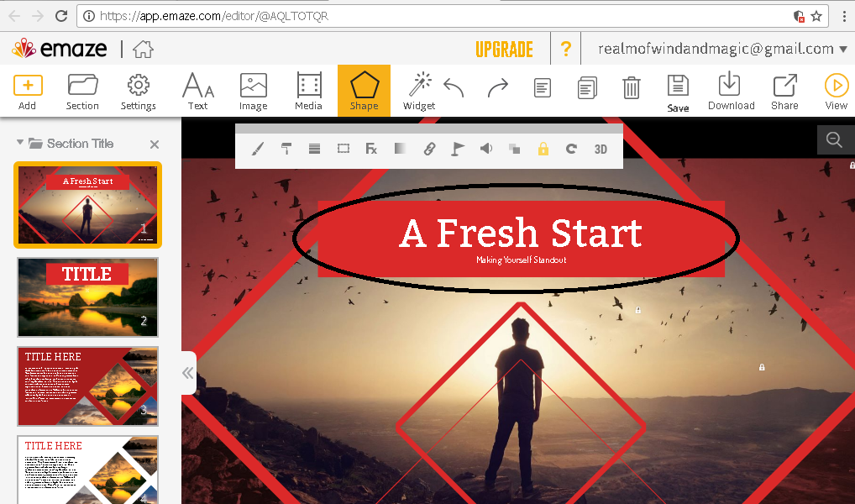Rotate element with circular arrow icon
The height and width of the screenshot is (504, 855).
(571, 149)
